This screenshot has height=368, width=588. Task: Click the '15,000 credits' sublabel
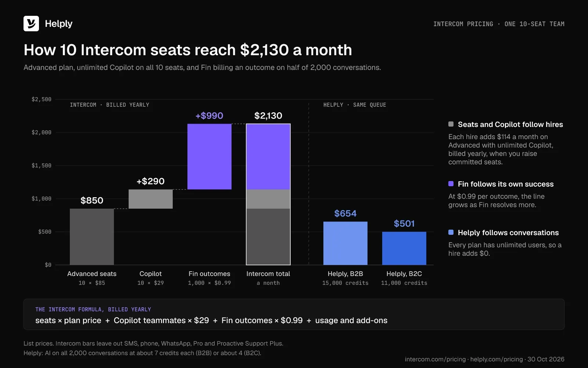click(x=345, y=283)
